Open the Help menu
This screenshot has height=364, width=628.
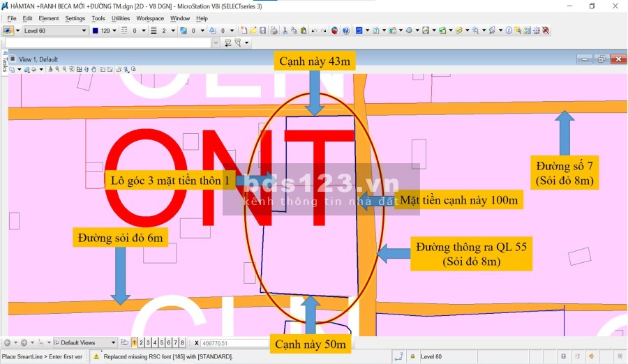coord(202,18)
